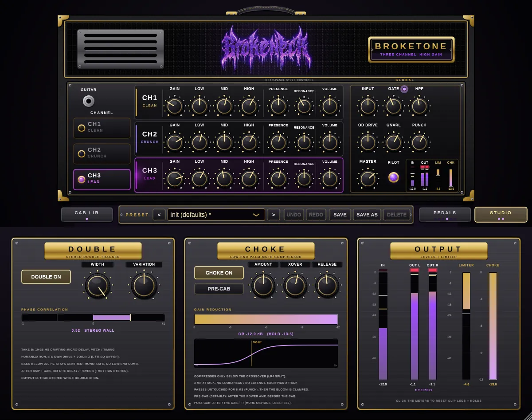Toggle the purple Gate LED button

click(x=404, y=89)
